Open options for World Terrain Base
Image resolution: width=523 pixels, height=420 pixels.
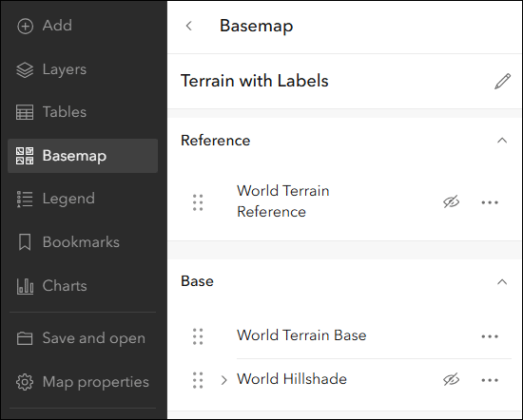490,336
